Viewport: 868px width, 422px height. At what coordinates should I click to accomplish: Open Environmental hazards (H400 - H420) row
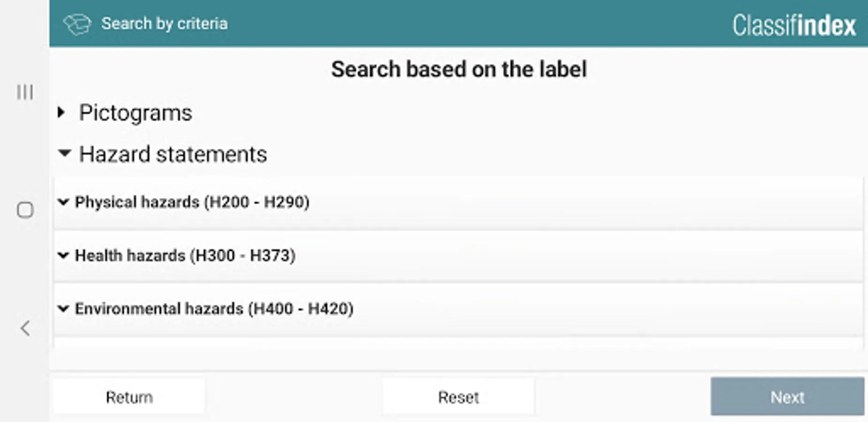pyautogui.click(x=214, y=309)
